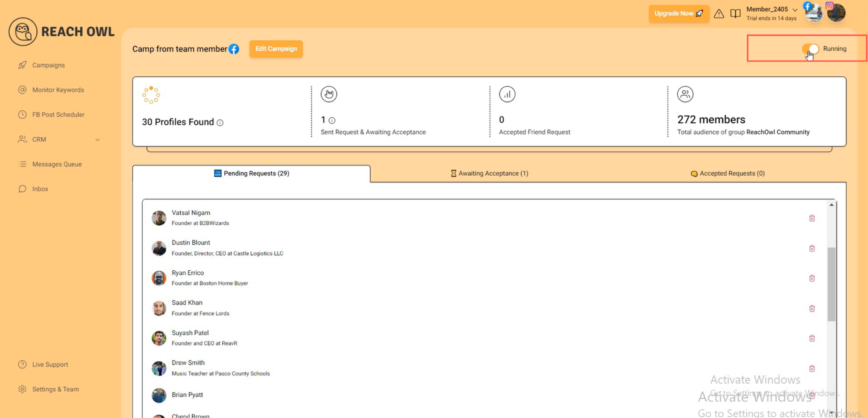Select CRM in the sidebar
868x418 pixels.
[39, 139]
